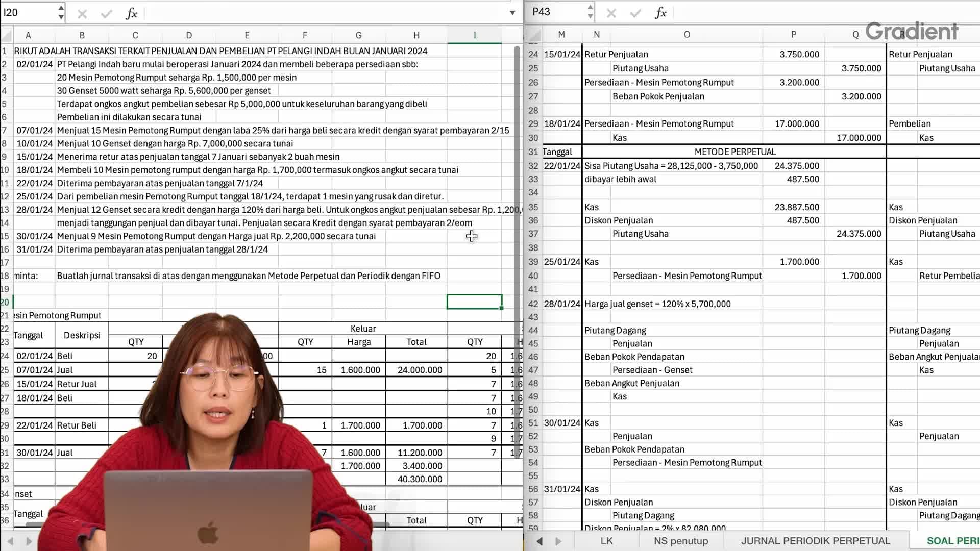Click '30 Genset 5000 watt' cell in row 4
This screenshot has height=551, width=980.
click(x=164, y=90)
